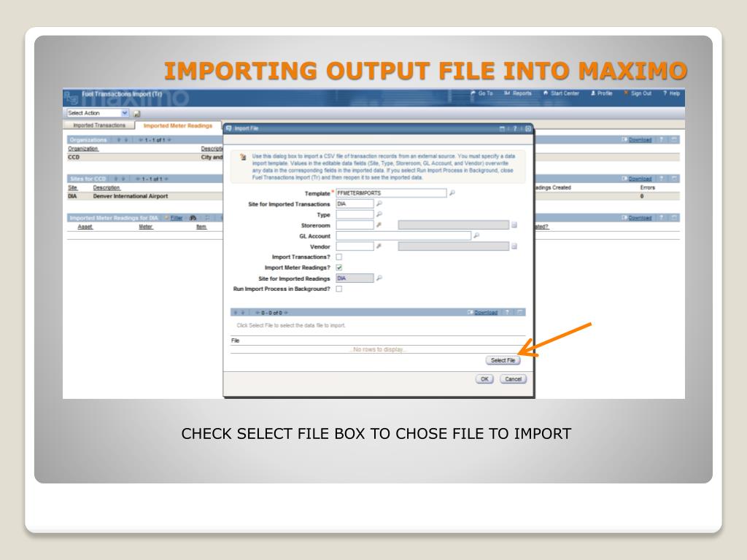This screenshot has height=560, width=747.
Task: Sort by Meter column header
Action: [145, 227]
